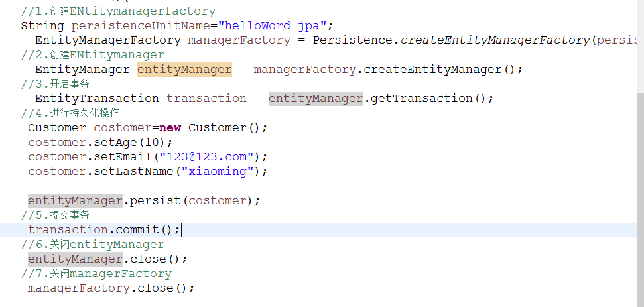Click the "new" keyword
Image resolution: width=644 pixels, height=307 pixels.
170,128
